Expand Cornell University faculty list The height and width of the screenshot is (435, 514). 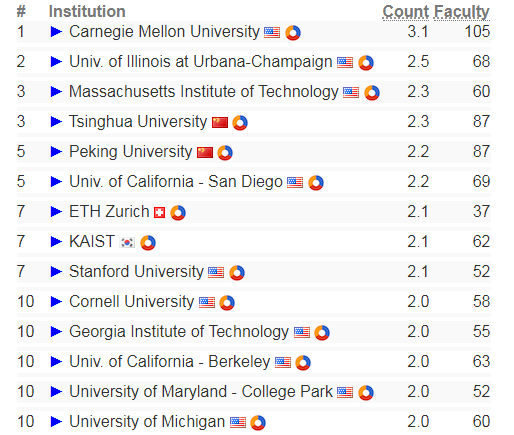tap(56, 302)
